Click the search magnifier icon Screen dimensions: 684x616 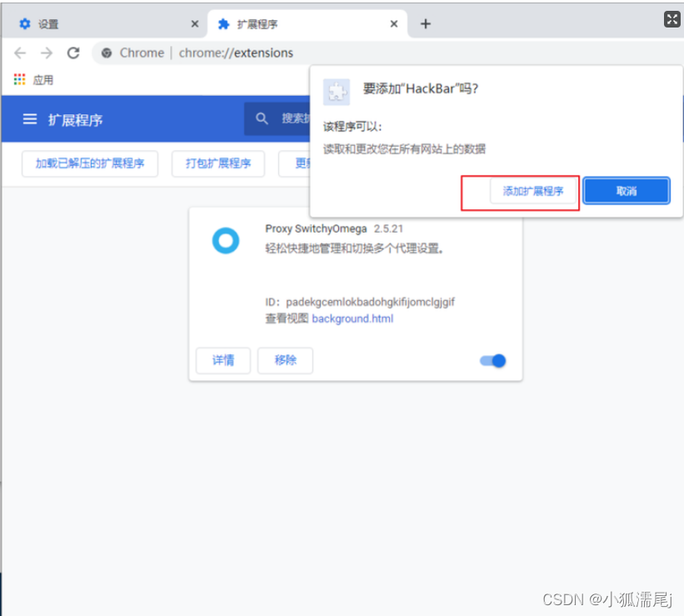pos(262,118)
